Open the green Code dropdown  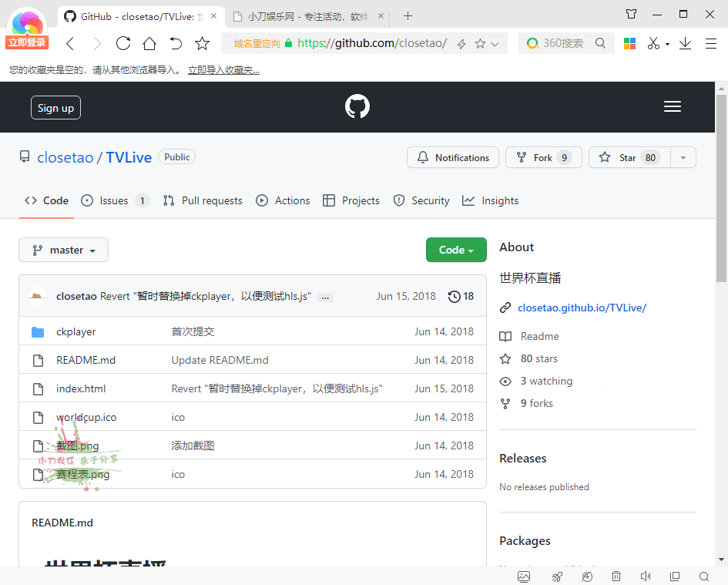point(456,250)
